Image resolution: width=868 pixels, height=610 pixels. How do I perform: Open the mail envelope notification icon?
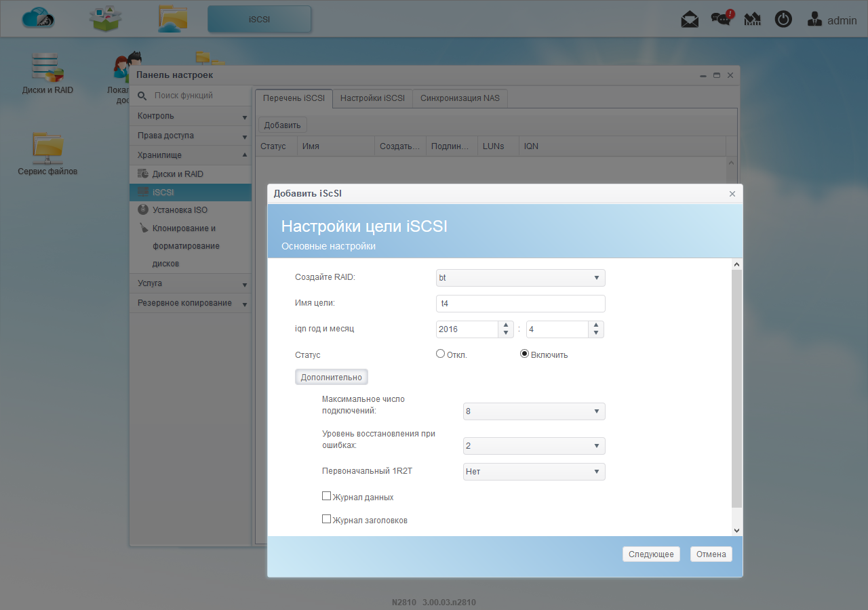[x=690, y=20]
